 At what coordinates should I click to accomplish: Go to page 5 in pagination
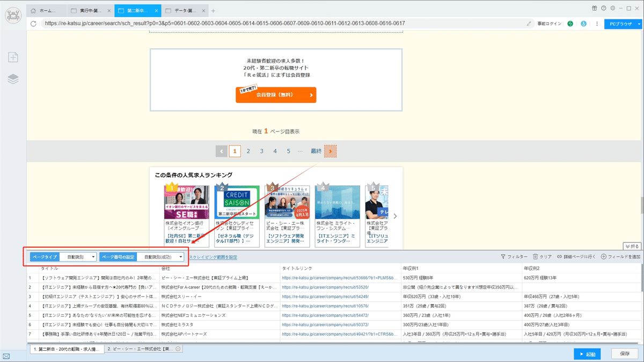pyautogui.click(x=289, y=151)
